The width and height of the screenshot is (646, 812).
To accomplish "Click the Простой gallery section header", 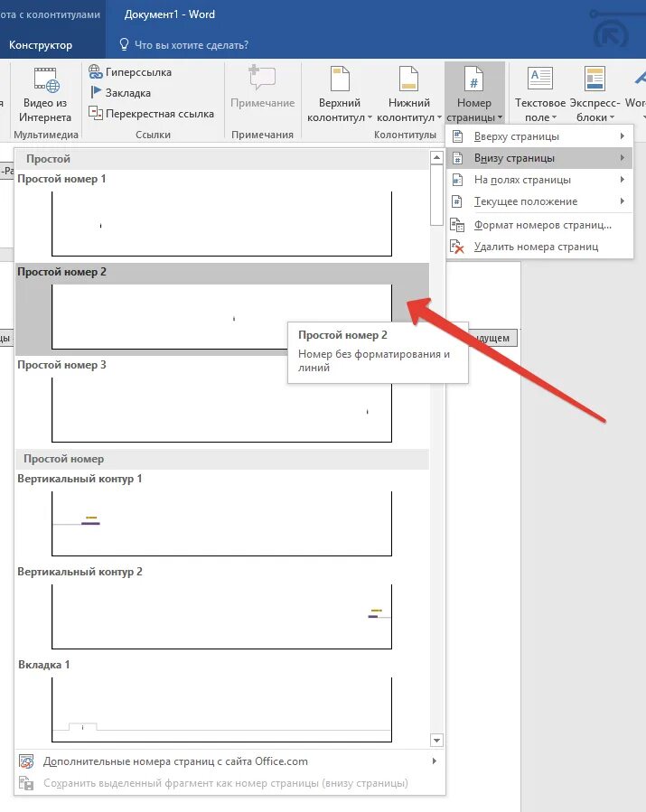I will [222, 159].
